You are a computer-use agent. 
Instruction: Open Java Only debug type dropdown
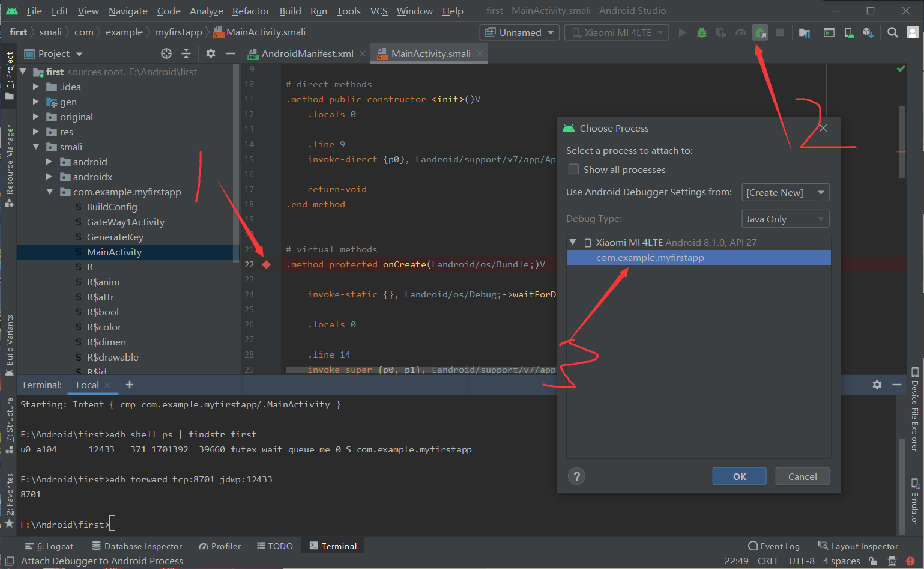click(x=785, y=219)
